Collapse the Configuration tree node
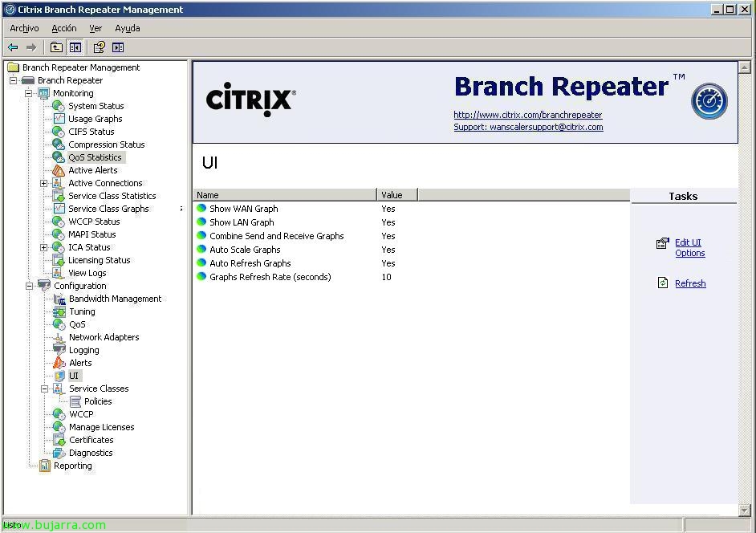 point(29,286)
